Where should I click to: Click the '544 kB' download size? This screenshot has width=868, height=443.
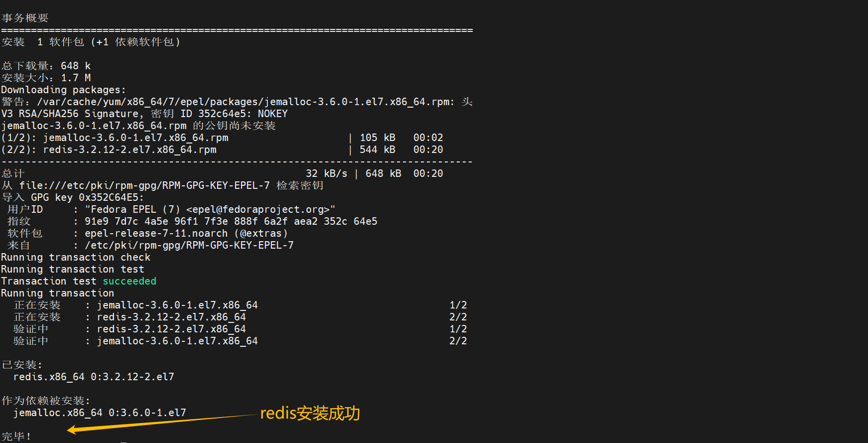[x=377, y=149]
